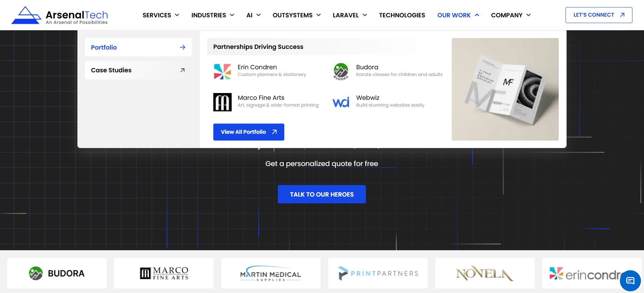Click the diagonal arrow beside Case Studies
The height and width of the screenshot is (293, 644).
pyautogui.click(x=182, y=70)
